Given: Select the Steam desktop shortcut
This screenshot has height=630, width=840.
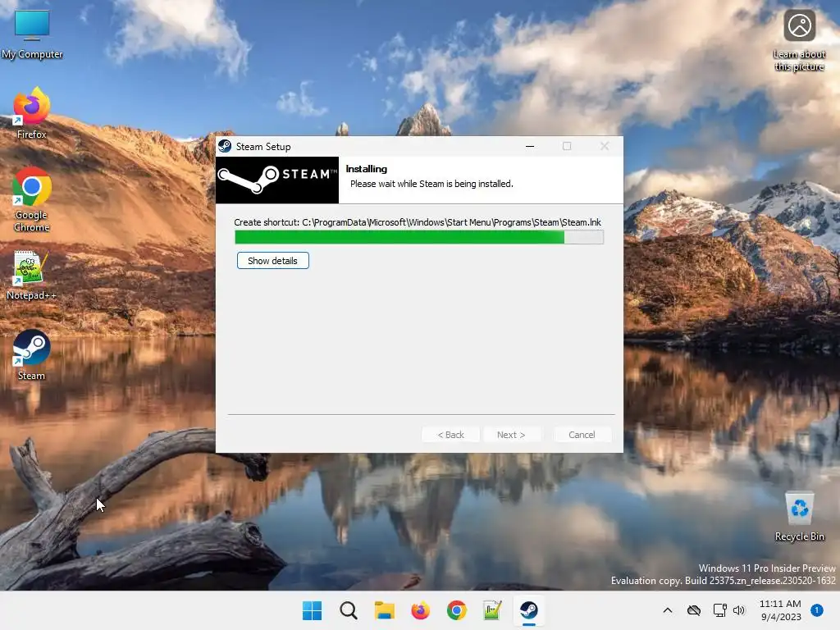Looking at the screenshot, I should [31, 355].
